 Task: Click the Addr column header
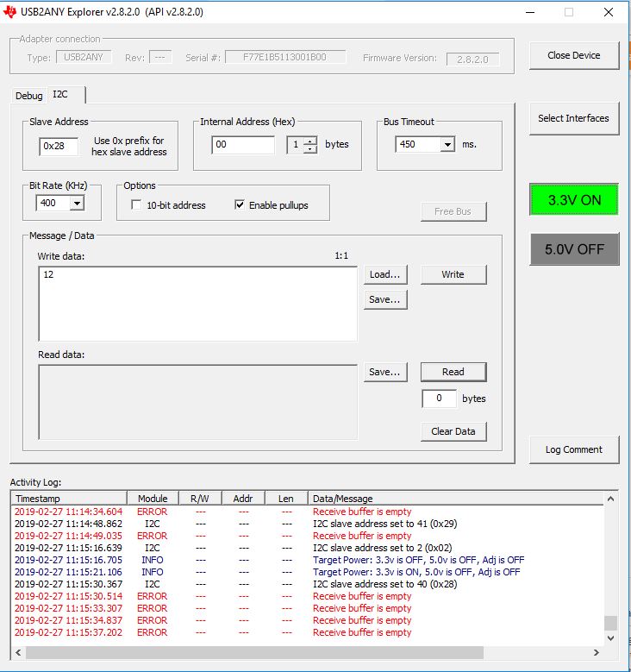pyautogui.click(x=243, y=499)
